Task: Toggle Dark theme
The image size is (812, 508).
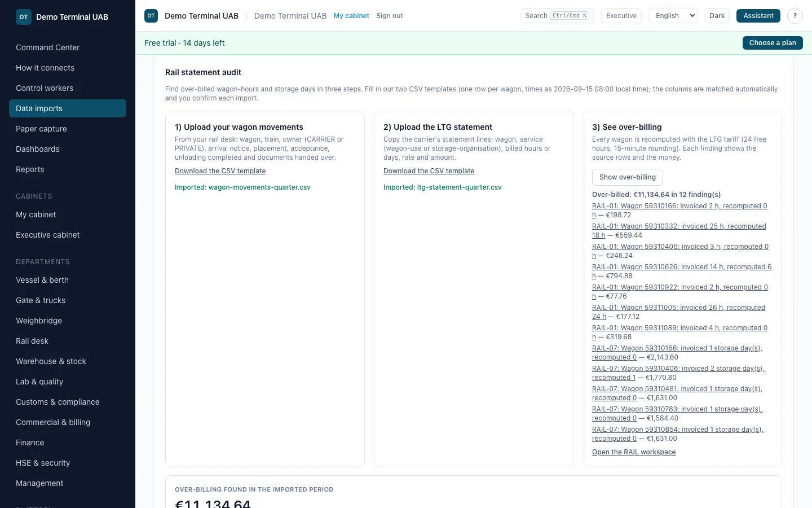Action: 717,16
